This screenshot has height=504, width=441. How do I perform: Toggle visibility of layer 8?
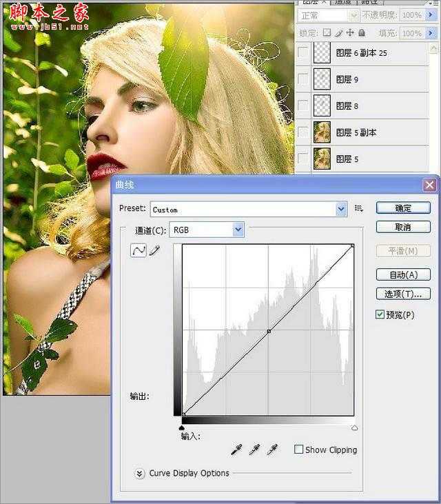[x=302, y=105]
